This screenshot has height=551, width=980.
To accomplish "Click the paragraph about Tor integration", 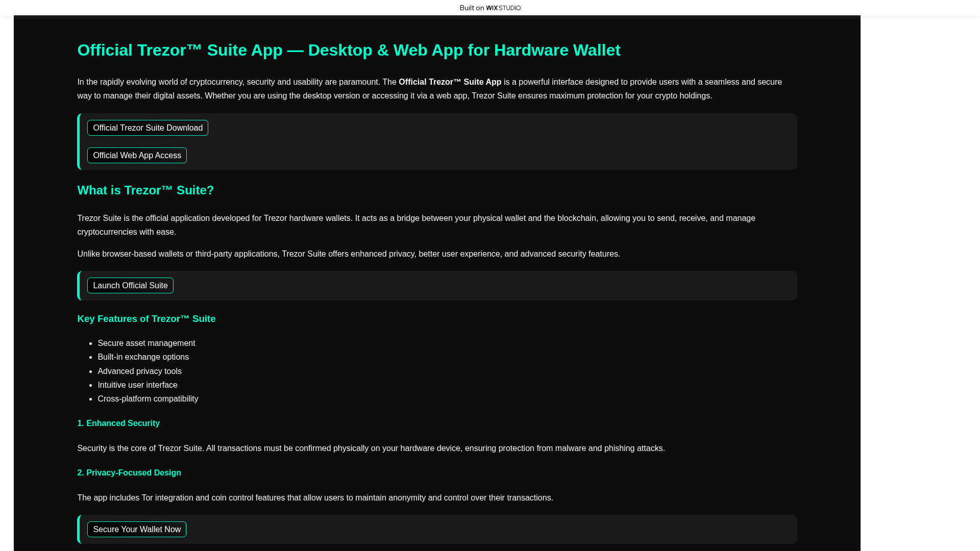I will [315, 497].
